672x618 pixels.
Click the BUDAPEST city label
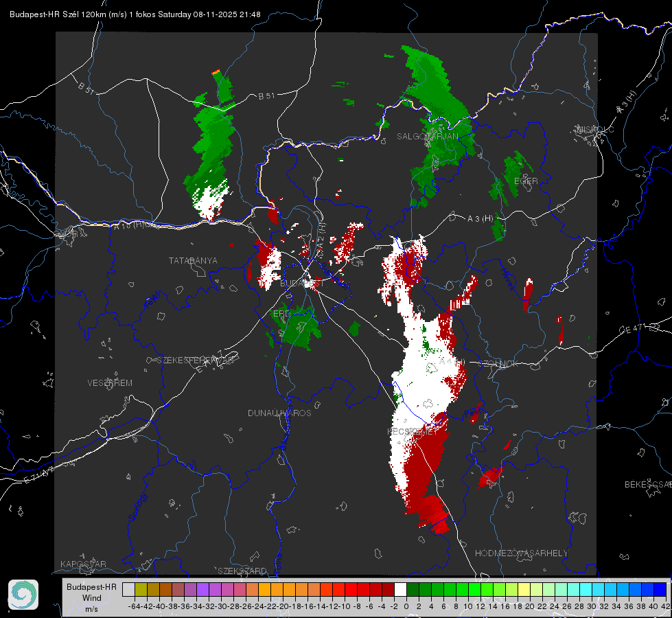point(302,284)
